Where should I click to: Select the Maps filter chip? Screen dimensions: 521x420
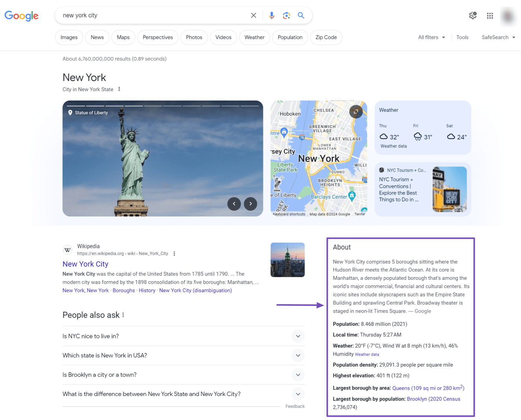[x=123, y=37]
